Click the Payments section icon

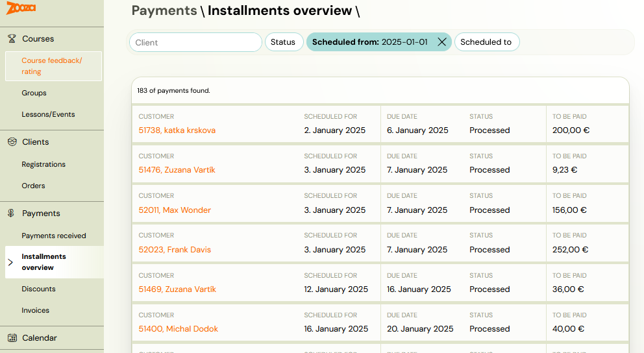pyautogui.click(x=12, y=213)
